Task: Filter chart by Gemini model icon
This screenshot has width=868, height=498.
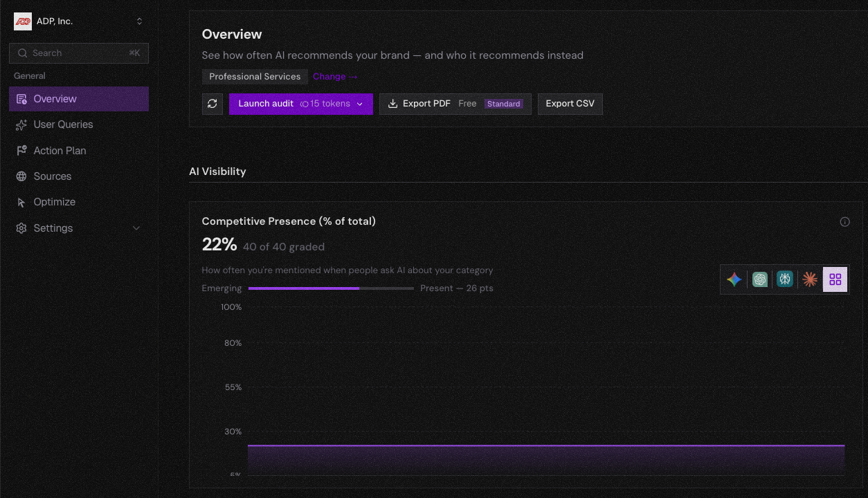Action: [734, 279]
